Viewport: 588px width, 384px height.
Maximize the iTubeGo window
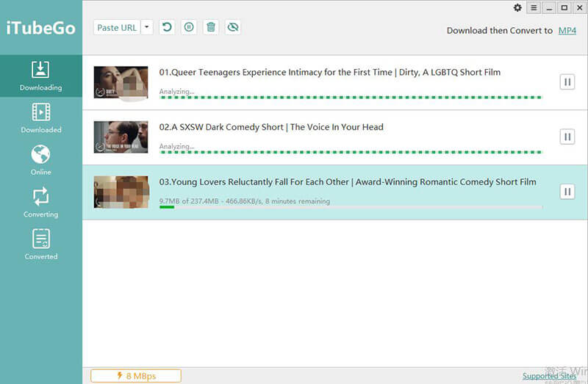point(564,7)
